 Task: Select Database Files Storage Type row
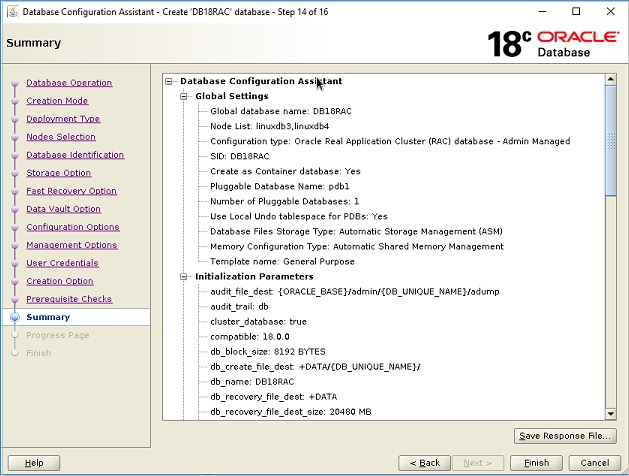pyautogui.click(x=356, y=231)
